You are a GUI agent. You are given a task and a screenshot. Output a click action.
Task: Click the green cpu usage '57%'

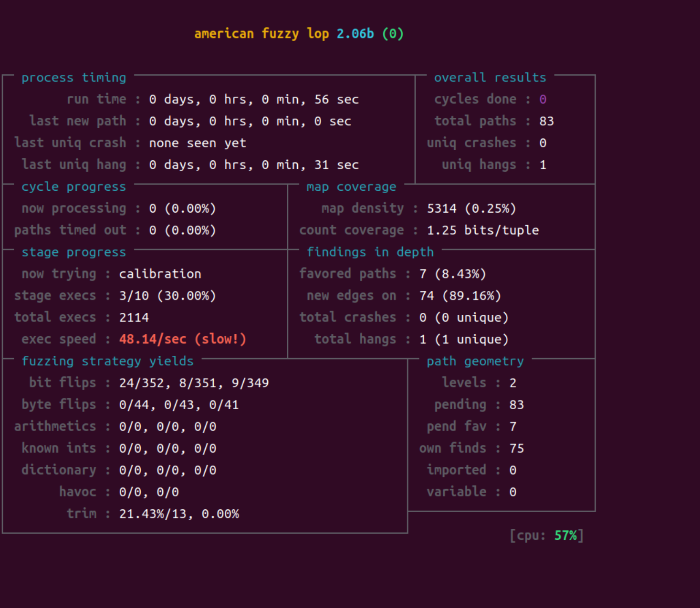565,536
